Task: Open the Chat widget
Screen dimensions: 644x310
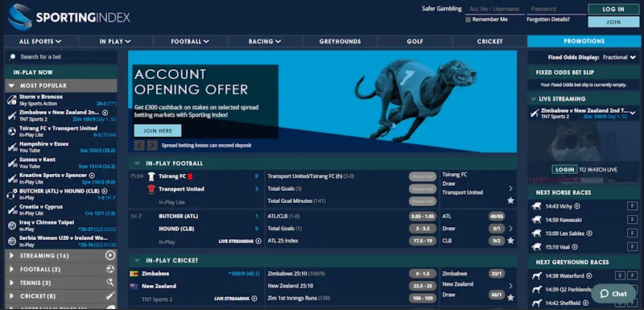Action: [x=613, y=294]
